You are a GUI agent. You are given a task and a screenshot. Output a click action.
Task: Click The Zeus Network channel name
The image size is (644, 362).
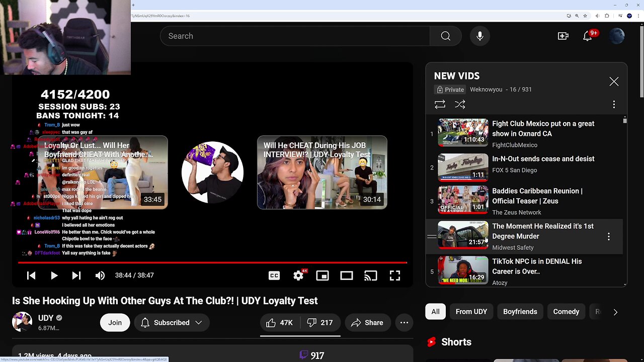[x=517, y=212]
